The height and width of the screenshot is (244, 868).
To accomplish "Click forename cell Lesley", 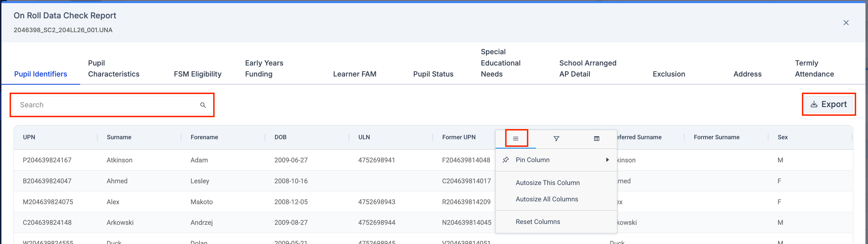I will (x=200, y=181).
